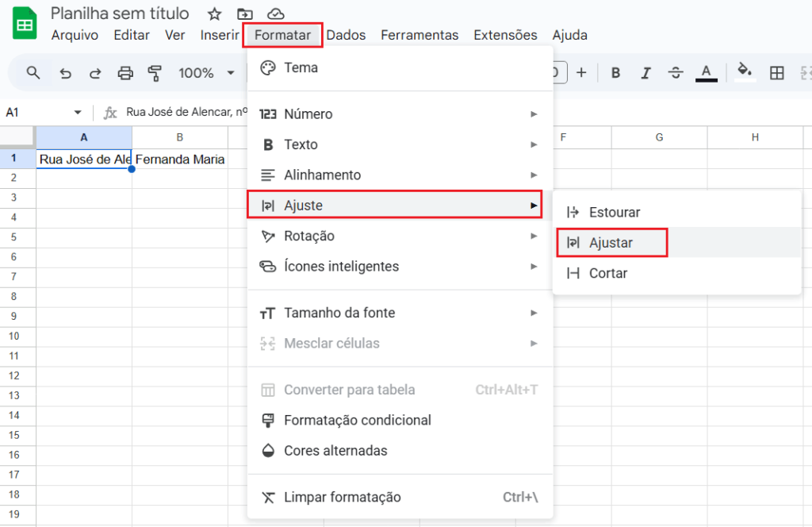This screenshot has height=527, width=812.
Task: Open the Borders icon
Action: tap(776, 72)
